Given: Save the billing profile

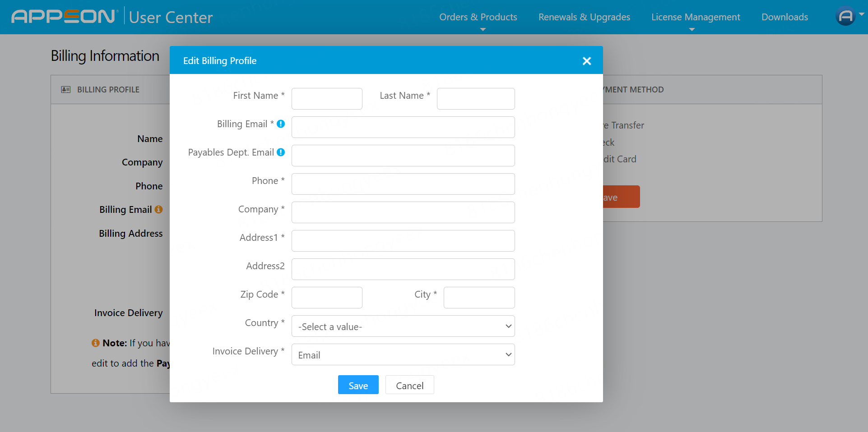Looking at the screenshot, I should coord(358,385).
